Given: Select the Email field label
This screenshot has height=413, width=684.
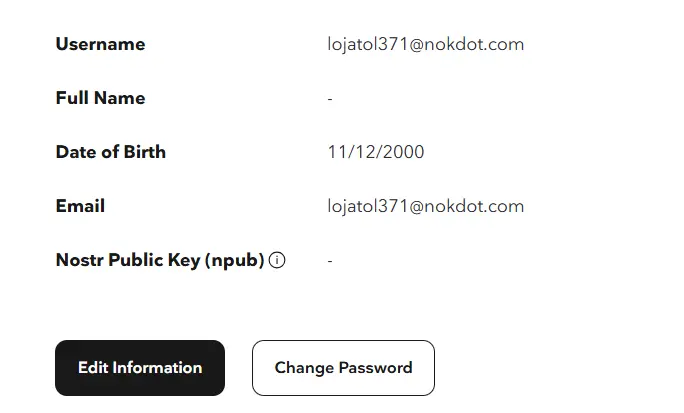Looking at the screenshot, I should [80, 206].
